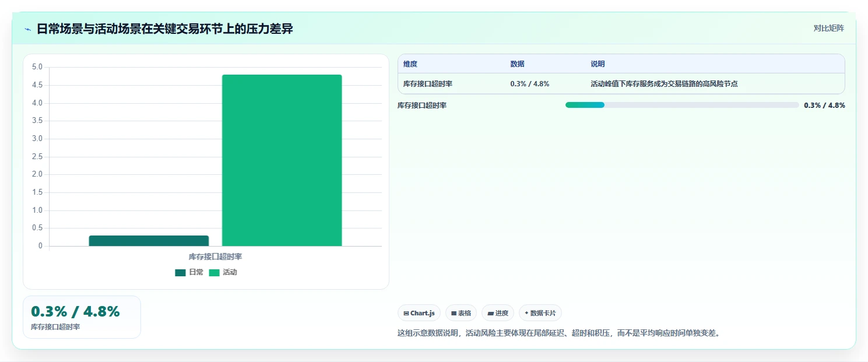Click the 维度 column header
This screenshot has height=362, width=868.
pyautogui.click(x=410, y=64)
